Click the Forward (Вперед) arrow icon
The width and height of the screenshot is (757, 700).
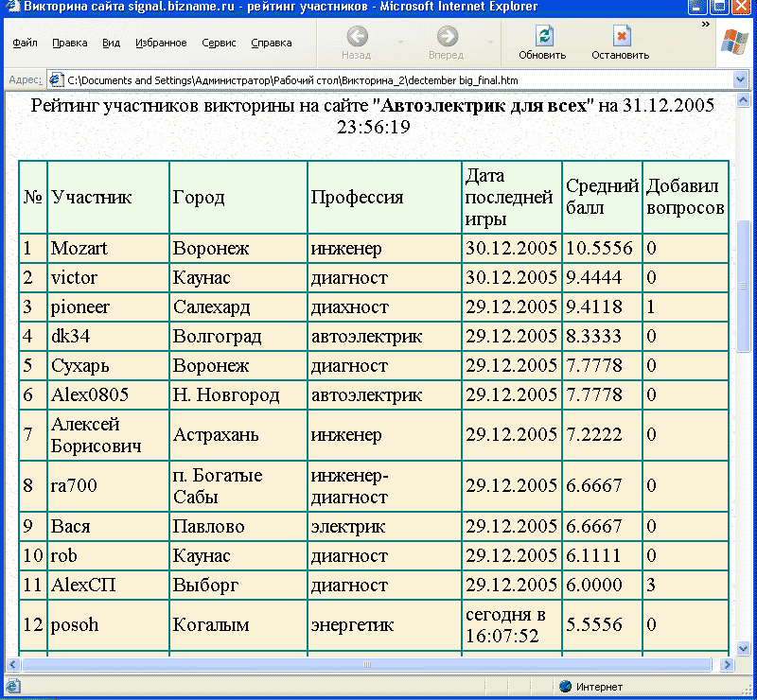448,36
